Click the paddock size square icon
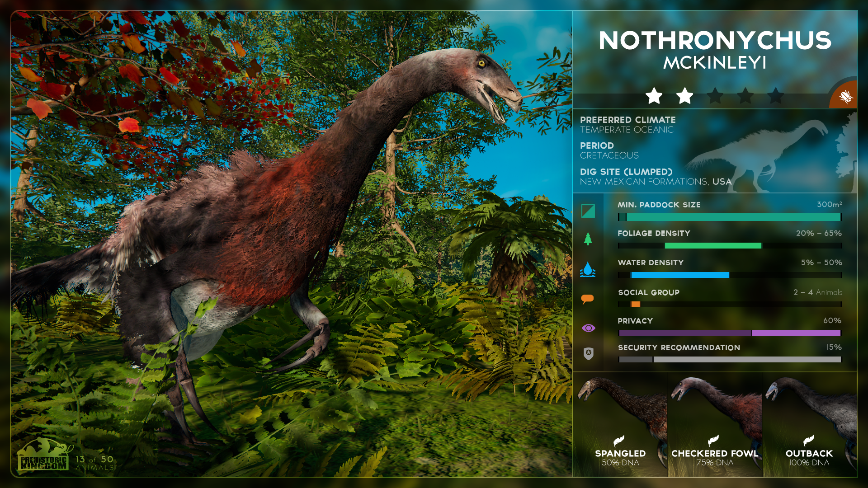 click(x=588, y=211)
